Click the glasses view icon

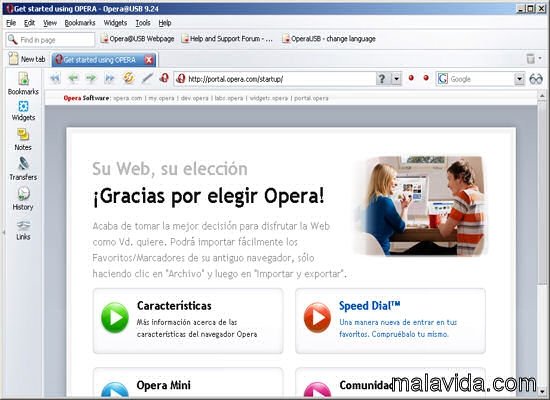(x=536, y=79)
